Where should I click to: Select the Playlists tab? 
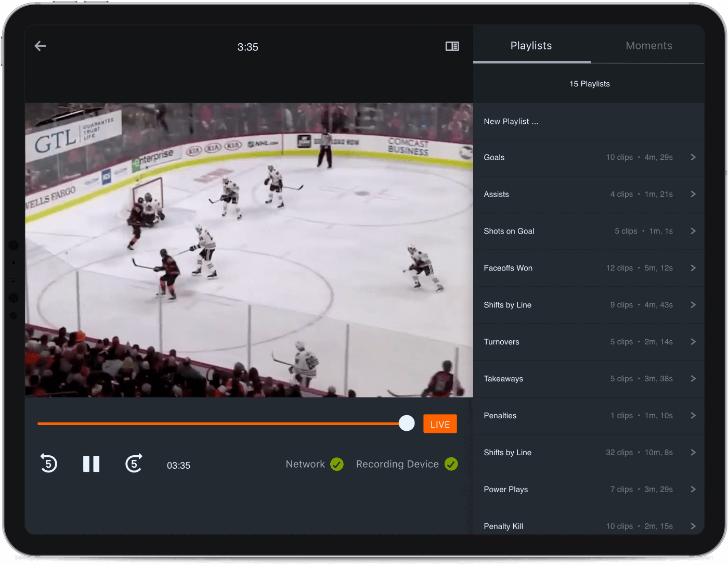531,46
